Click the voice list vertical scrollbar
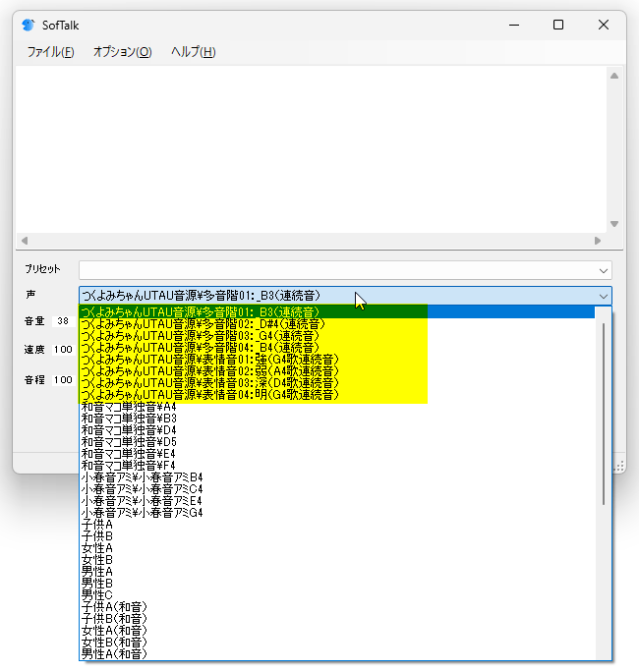 click(603, 413)
